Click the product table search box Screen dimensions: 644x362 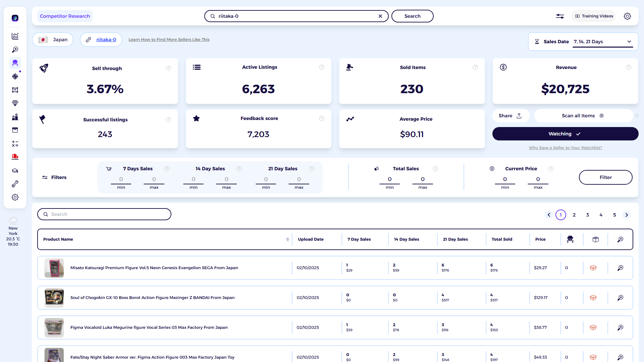click(104, 214)
